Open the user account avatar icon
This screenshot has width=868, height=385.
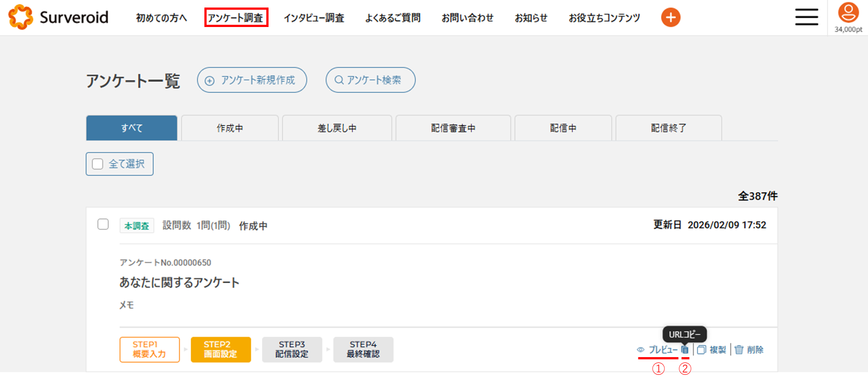point(848,13)
